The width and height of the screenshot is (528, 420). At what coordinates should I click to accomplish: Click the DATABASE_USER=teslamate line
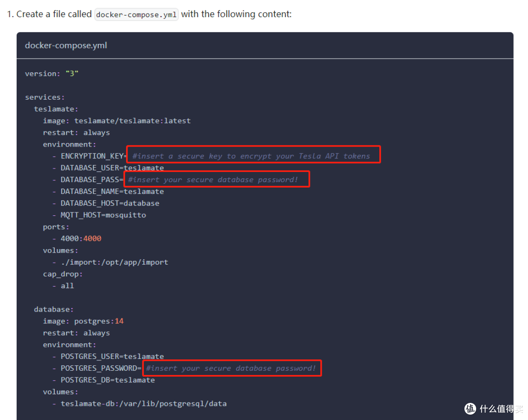point(112,168)
